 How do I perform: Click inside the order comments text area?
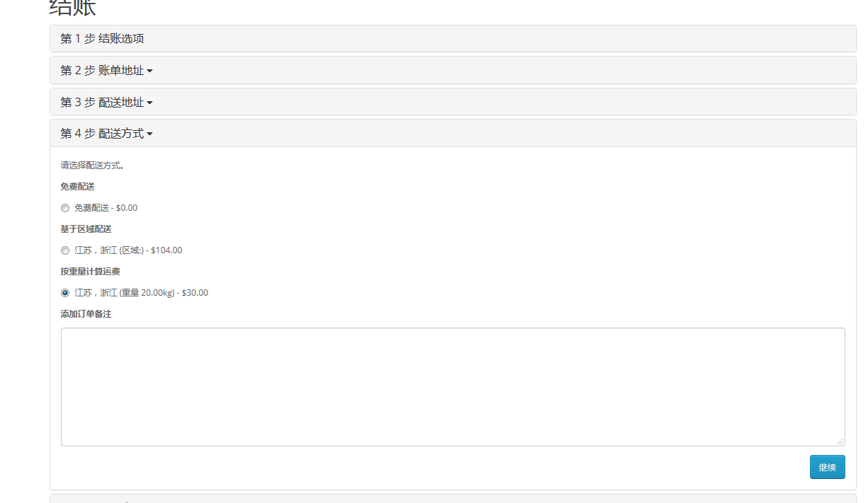tap(453, 387)
